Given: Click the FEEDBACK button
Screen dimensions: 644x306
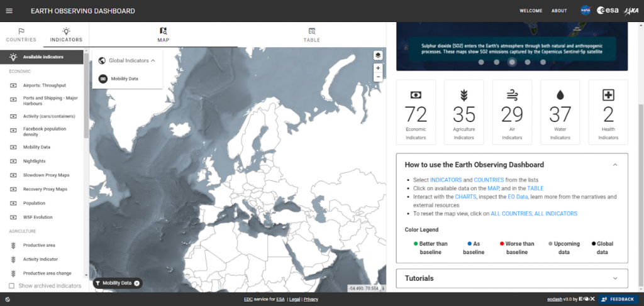Looking at the screenshot, I should (618, 300).
